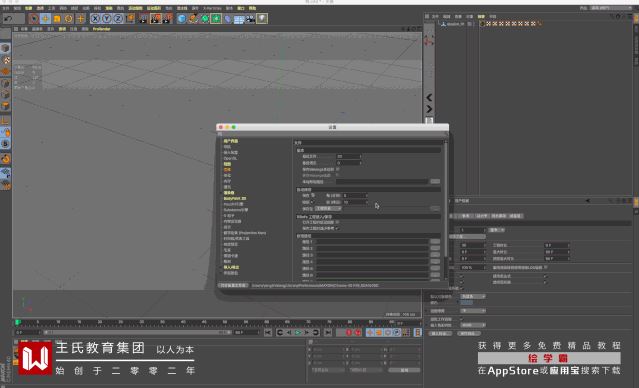Viewport: 639px width, 388px height.
Task: Select the Live Selection tool
Action: click(x=34, y=19)
